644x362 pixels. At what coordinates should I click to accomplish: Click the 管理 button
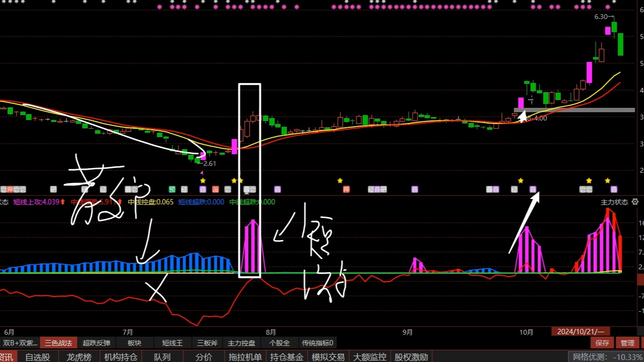click(627, 343)
